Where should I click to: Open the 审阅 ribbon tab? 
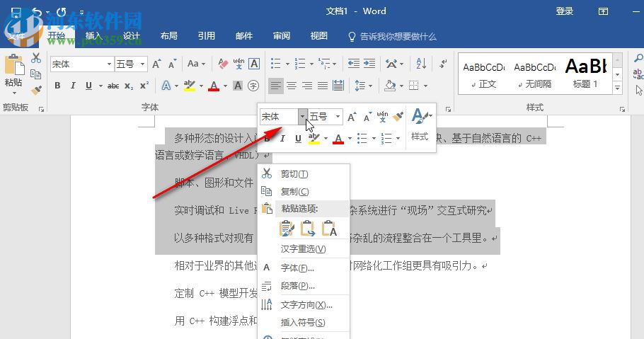pos(282,36)
